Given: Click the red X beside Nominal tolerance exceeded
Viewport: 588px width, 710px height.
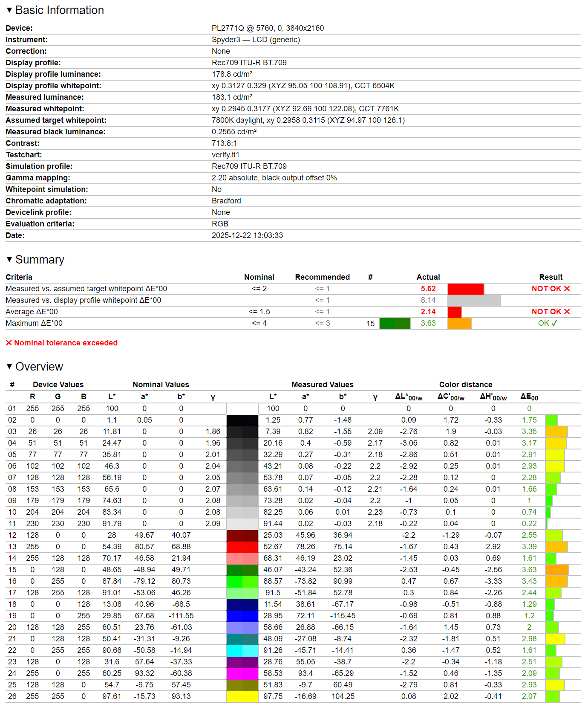Looking at the screenshot, I should point(9,343).
